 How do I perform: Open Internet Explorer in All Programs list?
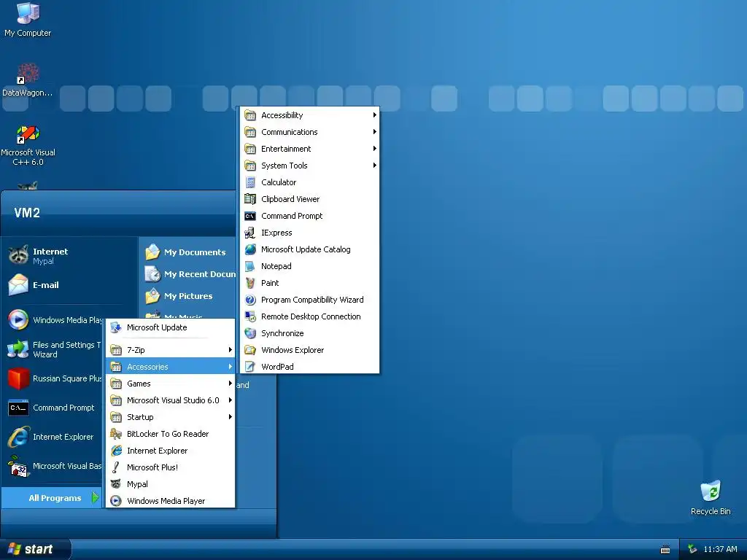click(x=170, y=451)
